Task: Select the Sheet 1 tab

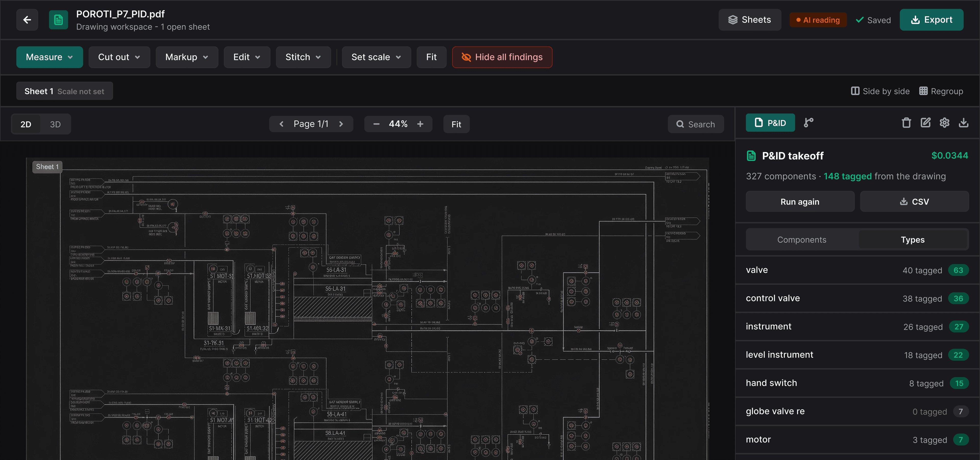Action: pos(64,91)
